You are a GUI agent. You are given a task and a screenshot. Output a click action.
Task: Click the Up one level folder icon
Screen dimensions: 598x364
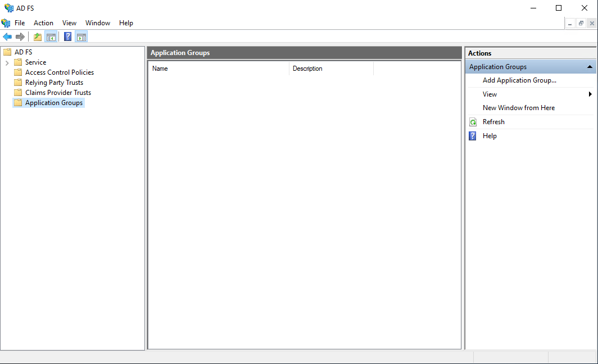37,37
